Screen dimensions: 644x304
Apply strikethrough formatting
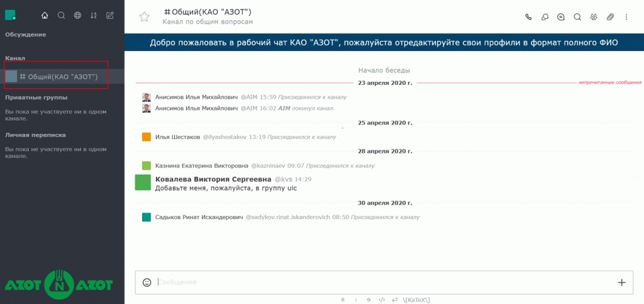(369, 300)
